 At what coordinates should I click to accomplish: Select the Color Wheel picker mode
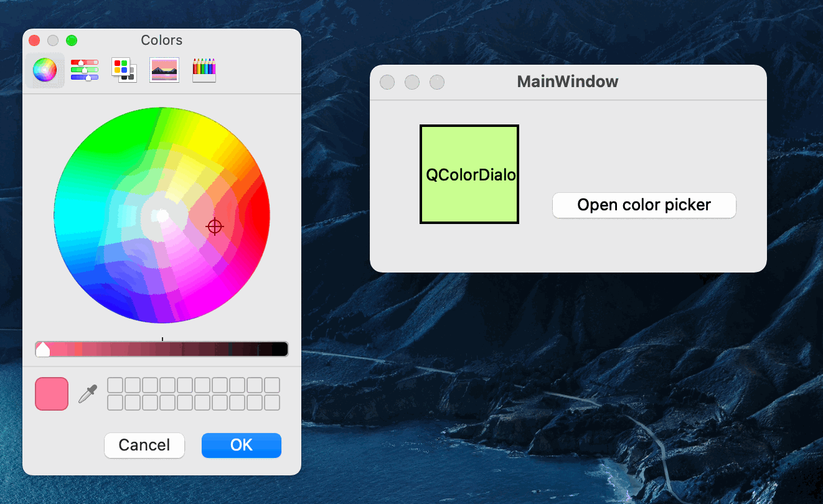(44, 70)
